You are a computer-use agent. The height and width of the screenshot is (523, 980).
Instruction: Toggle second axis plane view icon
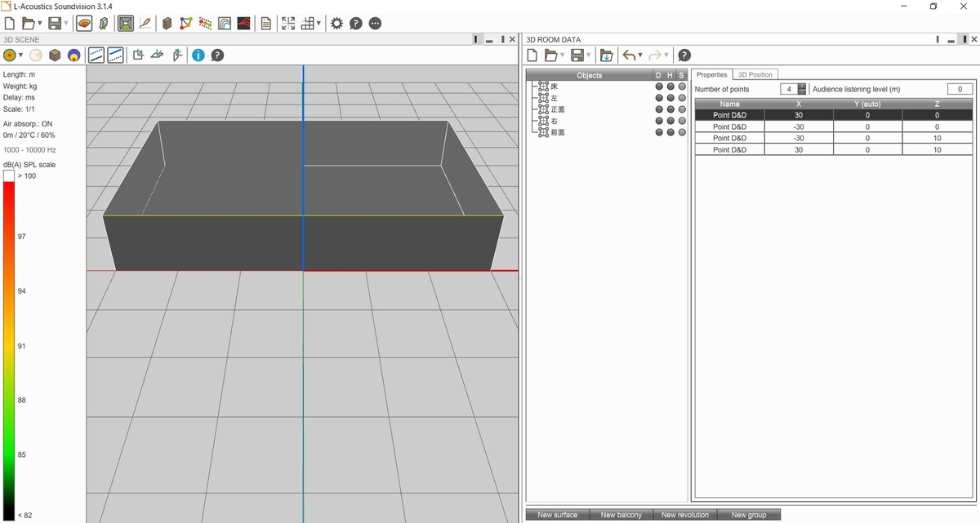[x=158, y=55]
